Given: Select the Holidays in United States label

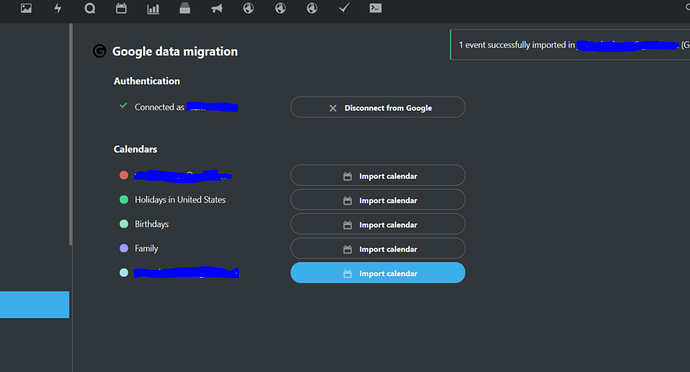Looking at the screenshot, I should (180, 199).
